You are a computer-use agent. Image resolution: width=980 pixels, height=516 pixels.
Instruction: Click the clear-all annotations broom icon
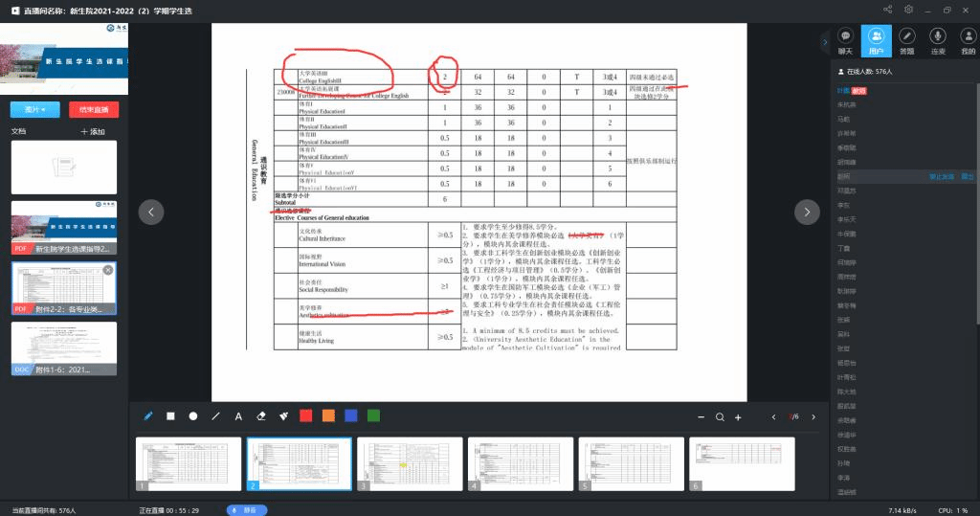283,416
